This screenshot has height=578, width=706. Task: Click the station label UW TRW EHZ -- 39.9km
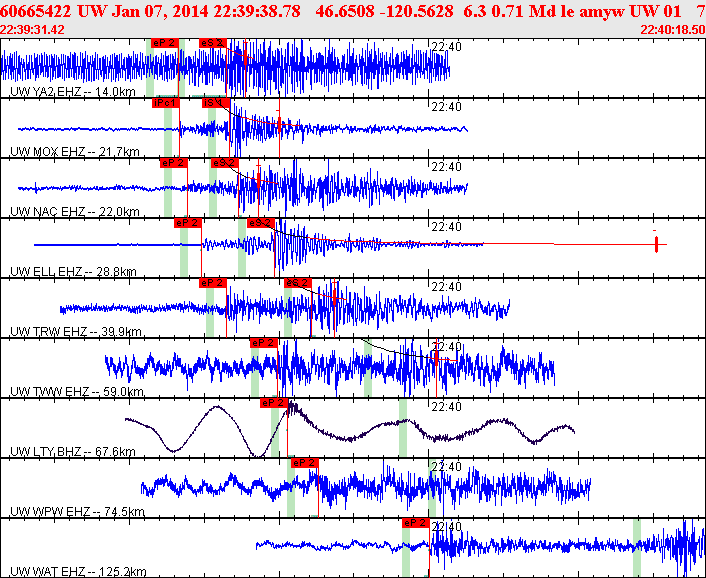pos(76,332)
